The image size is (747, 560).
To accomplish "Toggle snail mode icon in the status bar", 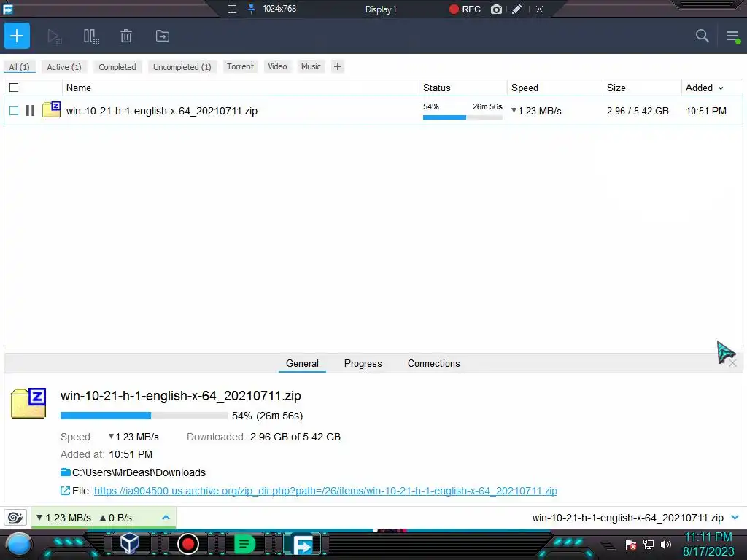I will pos(15,518).
